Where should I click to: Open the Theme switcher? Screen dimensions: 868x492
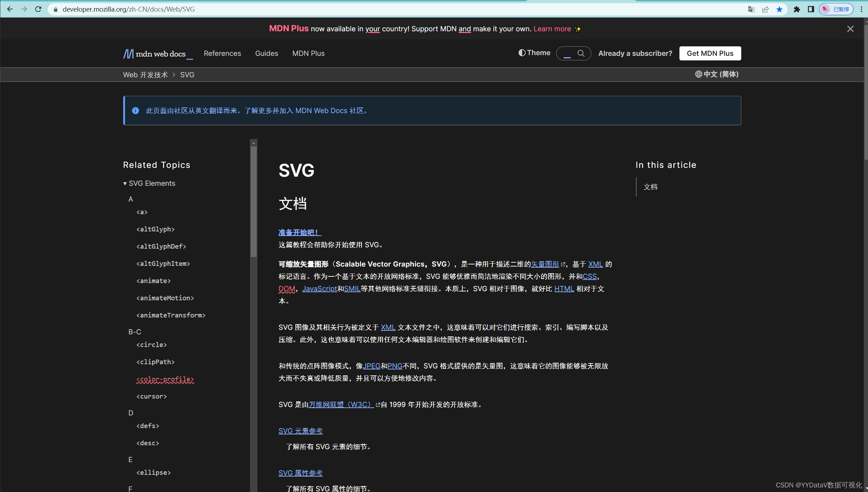[534, 53]
